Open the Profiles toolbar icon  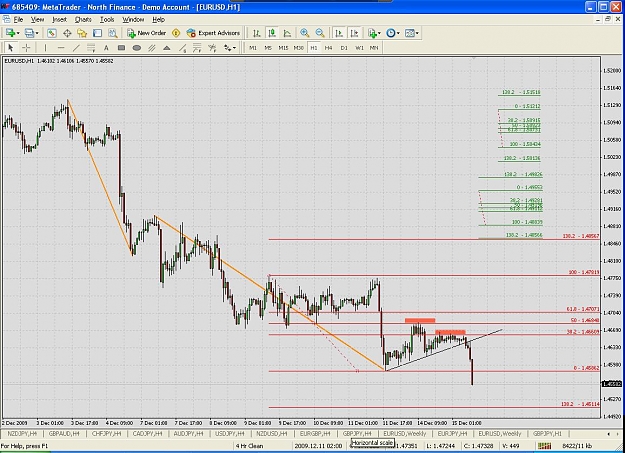pyautogui.click(x=29, y=33)
